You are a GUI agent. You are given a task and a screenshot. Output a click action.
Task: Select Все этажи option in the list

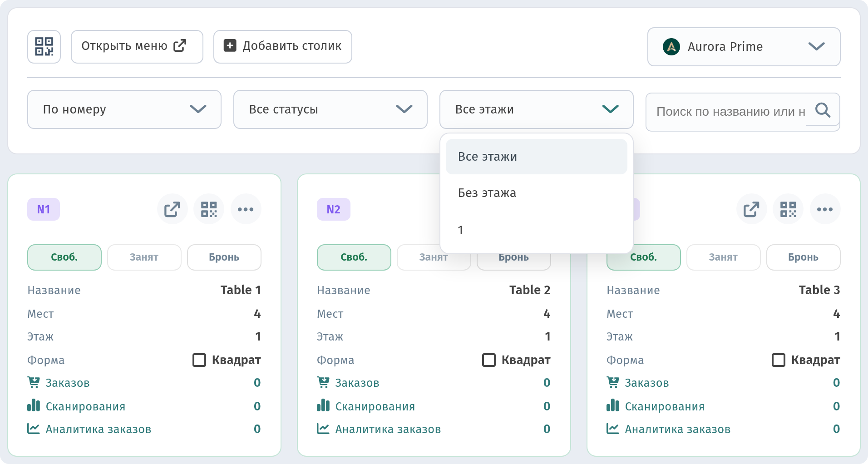[537, 157]
